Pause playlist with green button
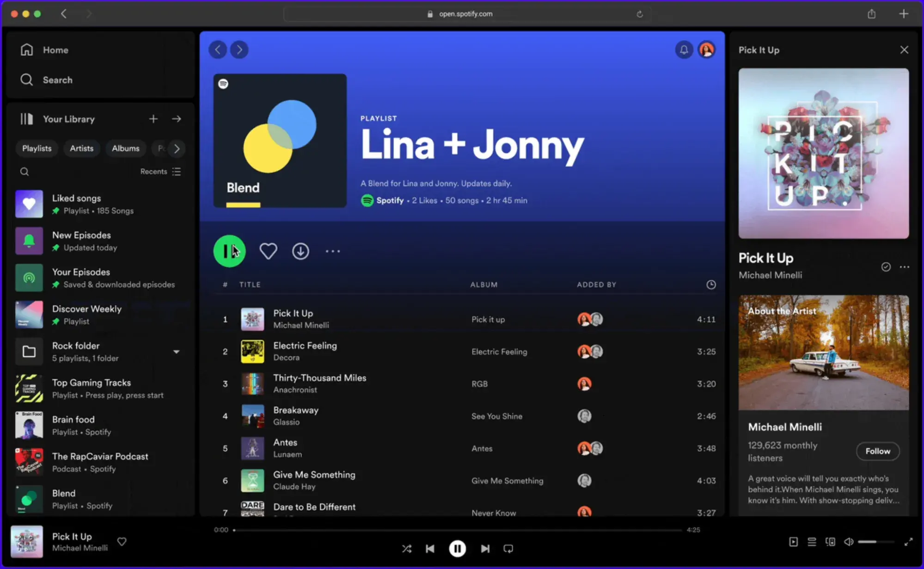Image resolution: width=924 pixels, height=569 pixels. pyautogui.click(x=229, y=251)
